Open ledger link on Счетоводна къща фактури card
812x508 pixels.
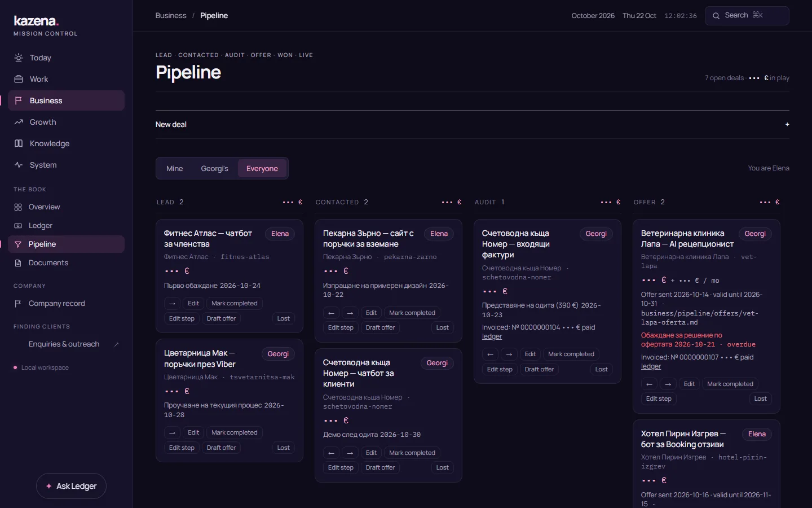click(492, 337)
